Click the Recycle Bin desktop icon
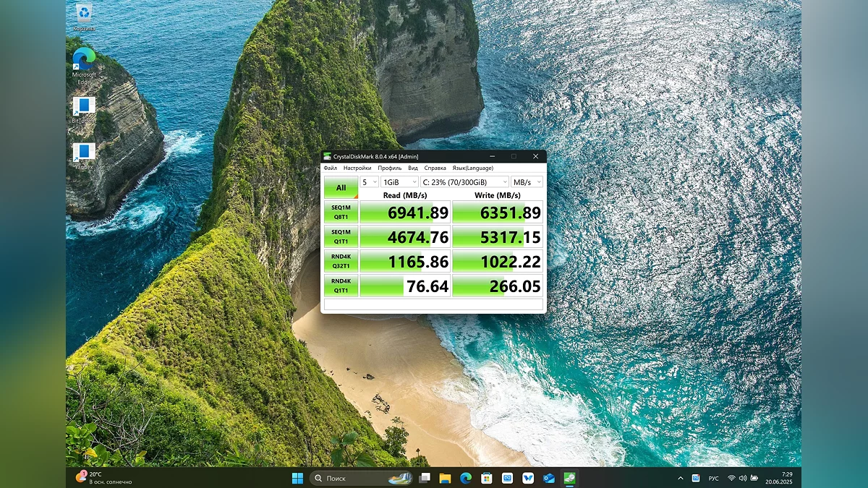The height and width of the screenshot is (488, 868). pos(85,14)
